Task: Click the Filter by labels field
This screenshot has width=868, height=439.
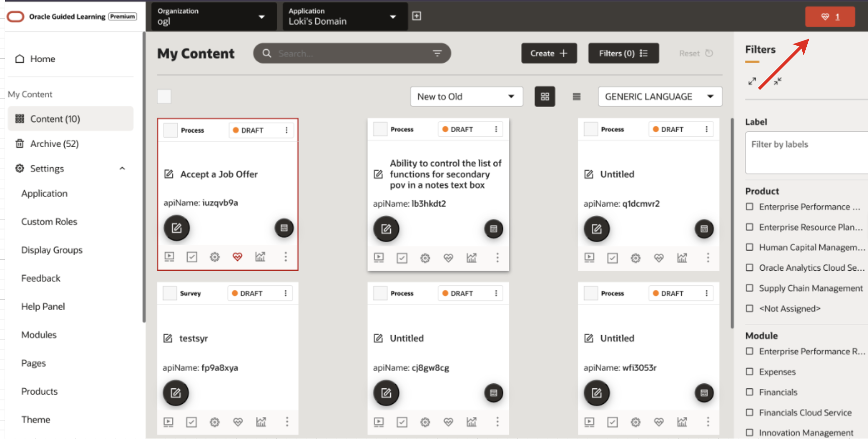Action: point(807,153)
